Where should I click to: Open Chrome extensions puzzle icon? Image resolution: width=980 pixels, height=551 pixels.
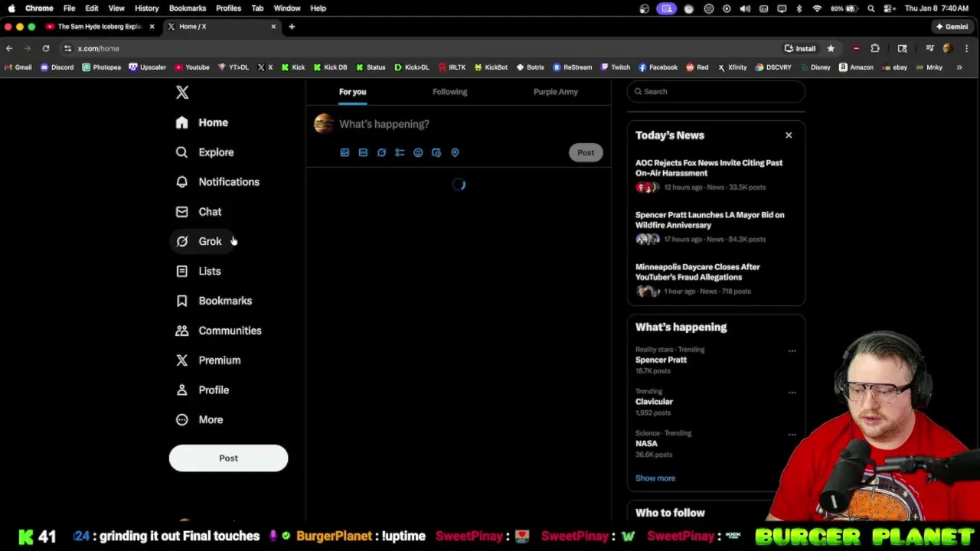[x=875, y=48]
